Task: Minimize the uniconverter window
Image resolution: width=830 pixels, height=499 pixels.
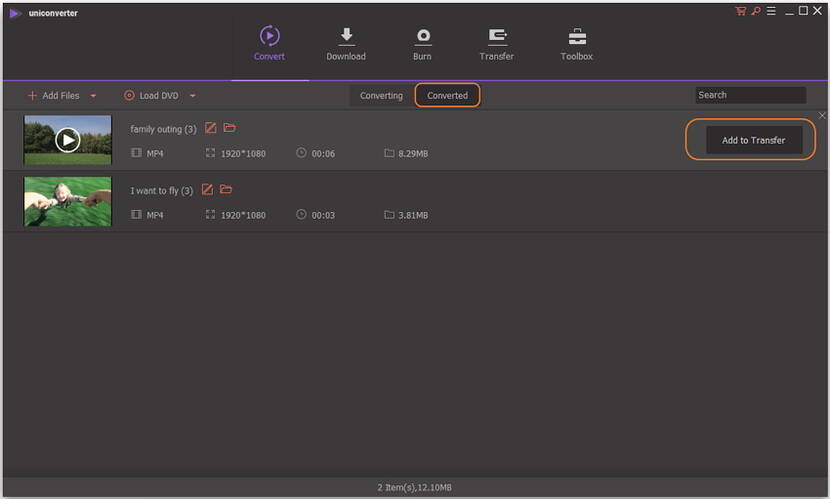Action: [x=789, y=12]
